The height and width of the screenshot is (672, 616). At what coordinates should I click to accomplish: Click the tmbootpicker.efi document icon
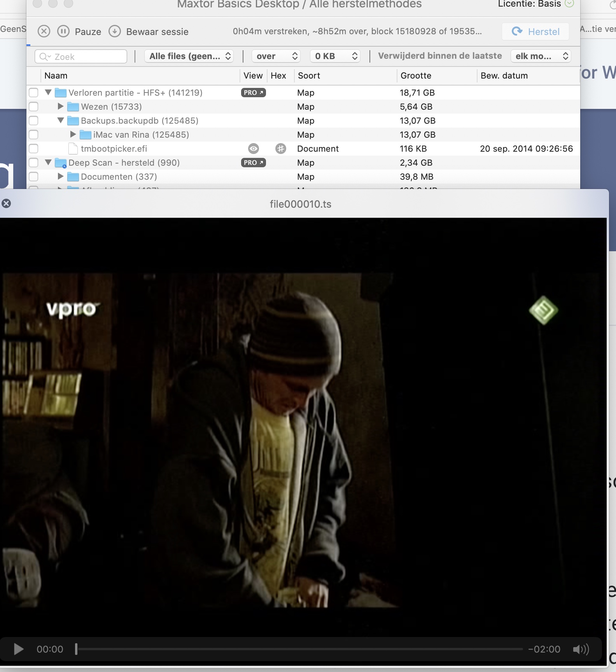coord(73,149)
